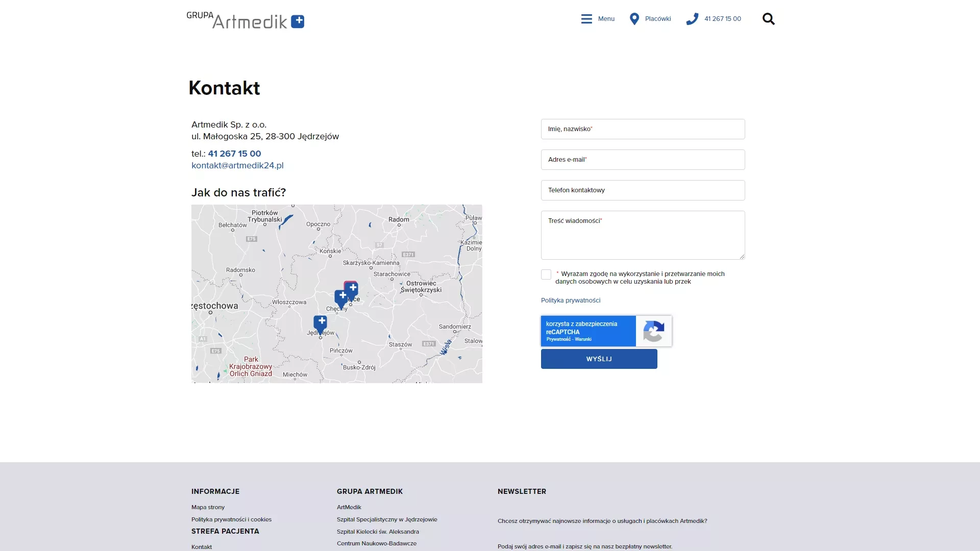Focus the Imię, nazwisko field
Screen dimensions: 980x551
coord(643,129)
